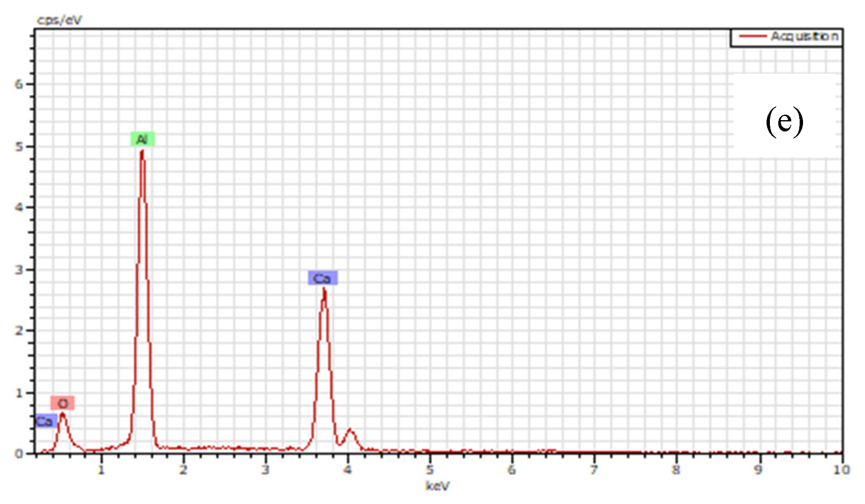Click the (e) panel label
The image size is (865, 504).
tap(784, 121)
